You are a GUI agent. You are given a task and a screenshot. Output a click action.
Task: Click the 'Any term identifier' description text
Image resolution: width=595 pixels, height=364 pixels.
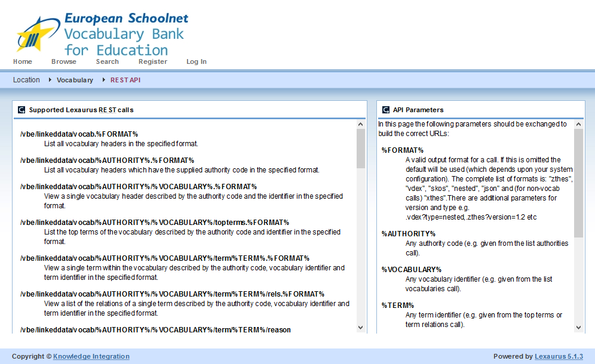[484, 320]
